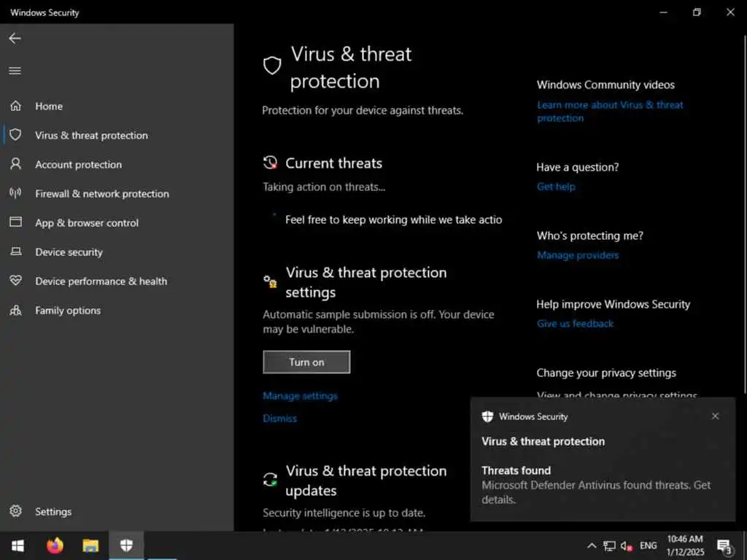747x560 pixels.
Task: Click the shield icon beside Virus & threat protection in sidebar
Action: [x=15, y=135]
